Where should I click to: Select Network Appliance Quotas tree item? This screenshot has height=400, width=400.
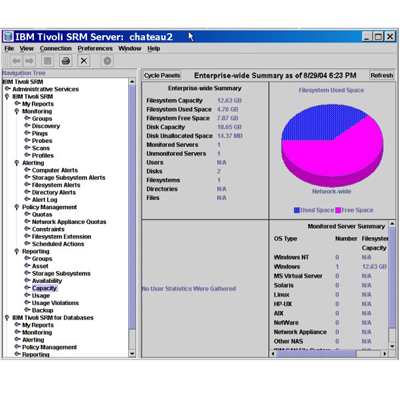(x=69, y=222)
